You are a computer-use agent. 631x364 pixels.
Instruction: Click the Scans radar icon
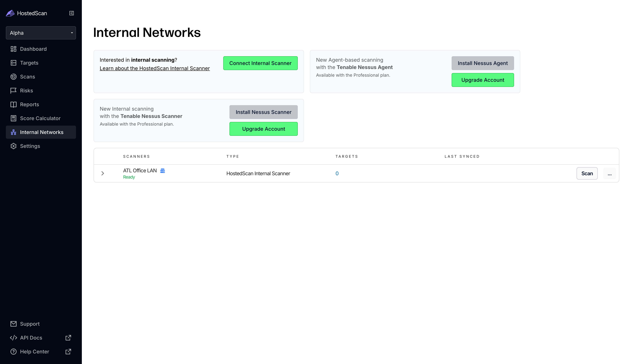(x=14, y=77)
